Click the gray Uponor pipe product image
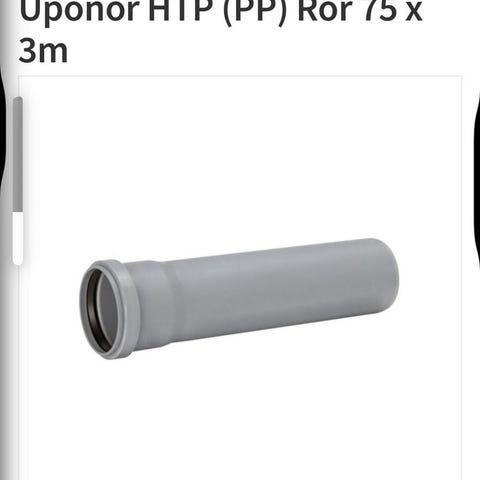480x480 pixels. [239, 298]
